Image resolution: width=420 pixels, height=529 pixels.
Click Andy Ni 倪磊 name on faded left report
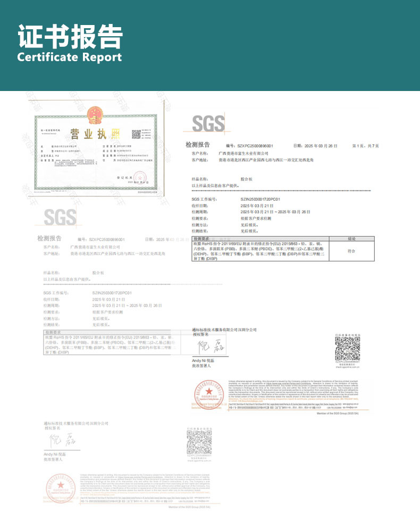55,454
